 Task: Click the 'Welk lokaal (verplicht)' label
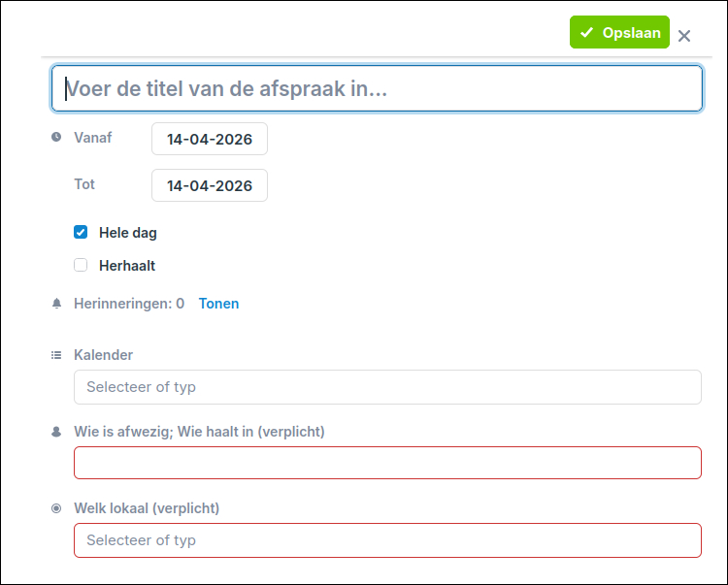point(147,508)
